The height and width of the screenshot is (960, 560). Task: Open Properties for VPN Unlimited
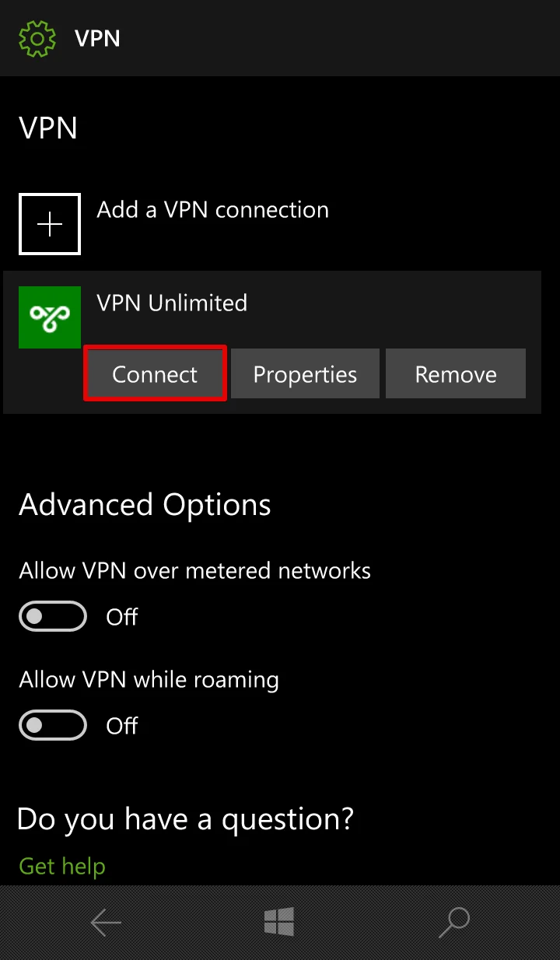pyautogui.click(x=305, y=374)
